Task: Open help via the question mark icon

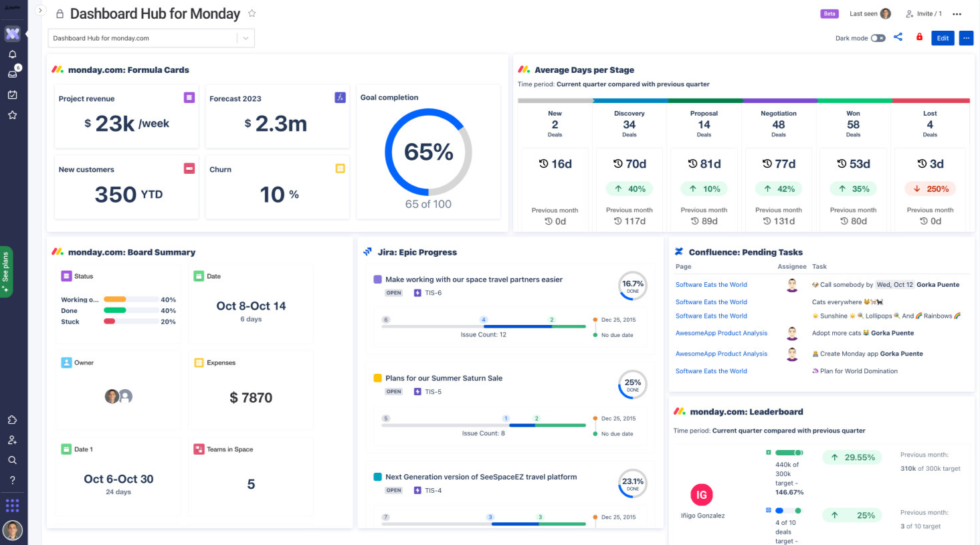Action: click(x=12, y=479)
